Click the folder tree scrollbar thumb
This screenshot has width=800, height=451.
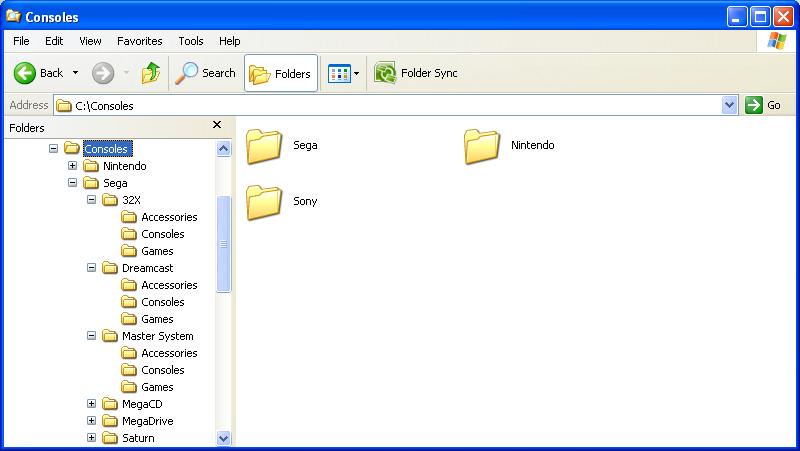coord(223,244)
